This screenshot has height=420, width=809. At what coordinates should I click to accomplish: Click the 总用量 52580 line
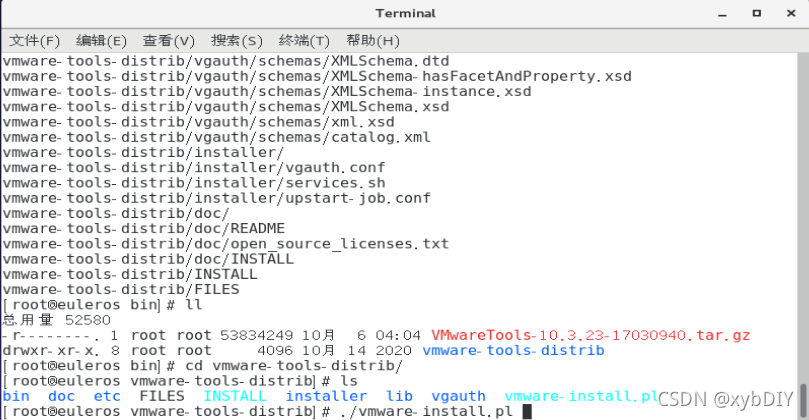(57, 320)
